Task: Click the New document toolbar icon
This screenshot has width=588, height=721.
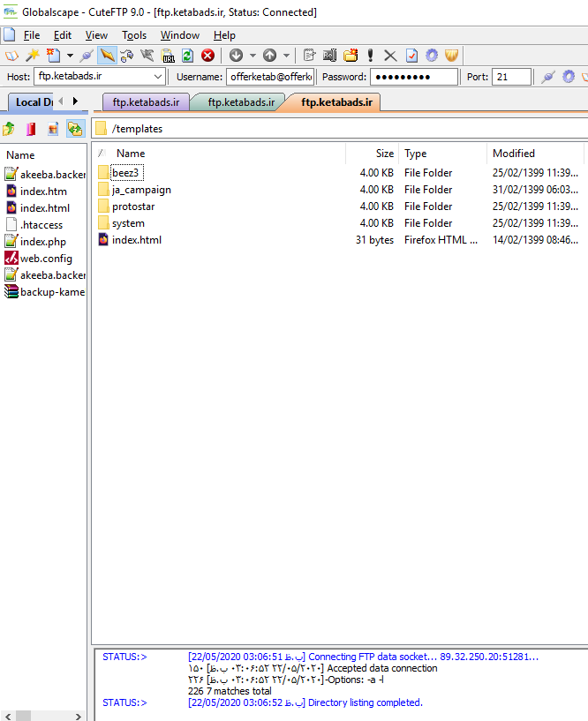Action: (x=53, y=56)
